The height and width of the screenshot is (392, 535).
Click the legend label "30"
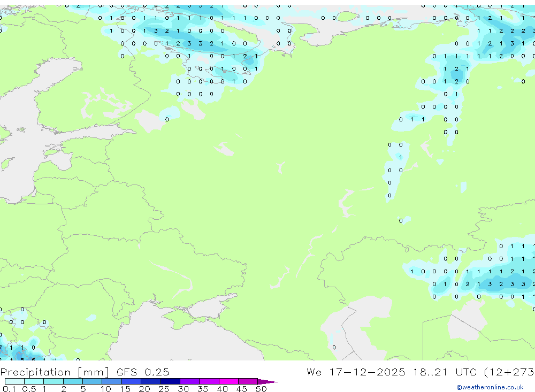(x=183, y=389)
